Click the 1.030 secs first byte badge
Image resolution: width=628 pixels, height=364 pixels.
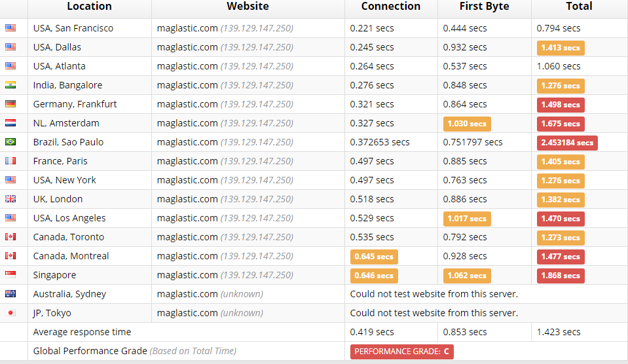tap(467, 124)
